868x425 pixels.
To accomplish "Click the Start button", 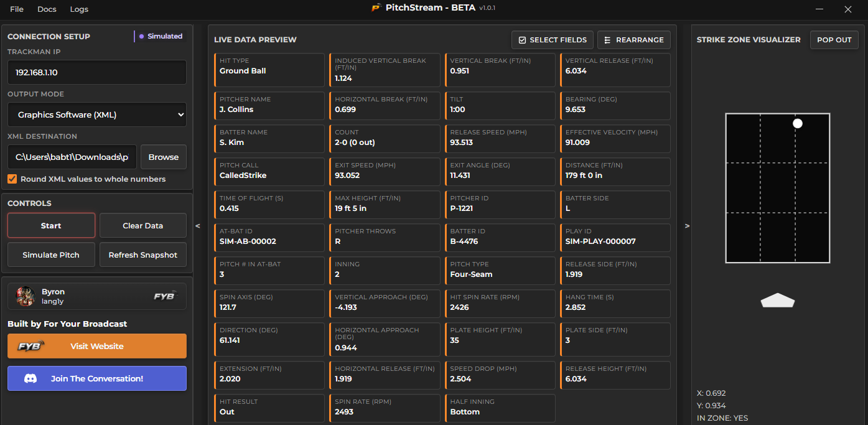I will coord(51,225).
